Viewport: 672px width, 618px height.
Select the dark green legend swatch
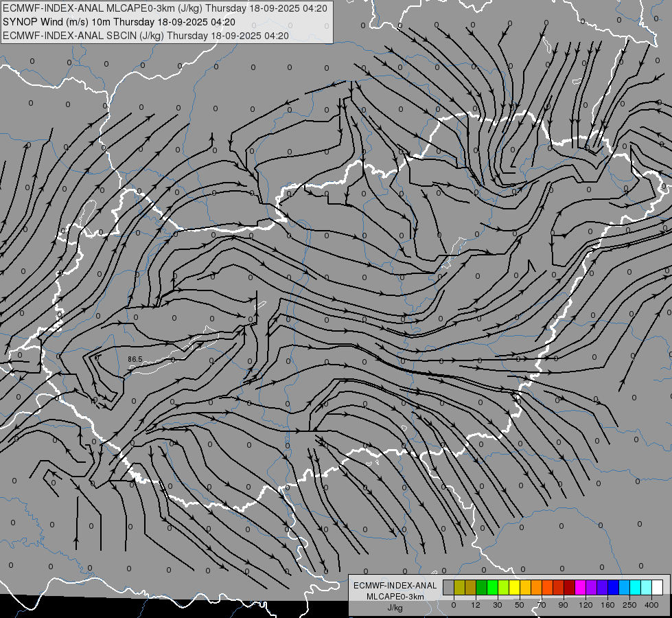click(x=482, y=587)
